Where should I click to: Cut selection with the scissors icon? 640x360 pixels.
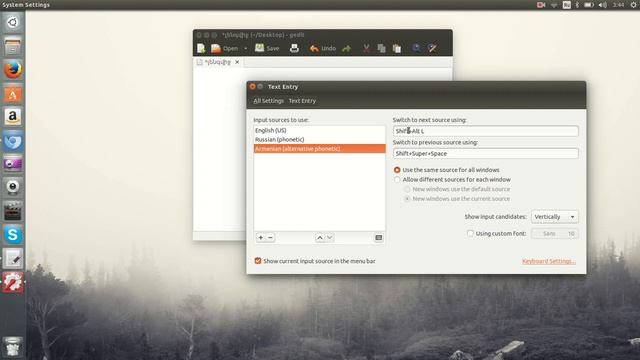tap(366, 49)
